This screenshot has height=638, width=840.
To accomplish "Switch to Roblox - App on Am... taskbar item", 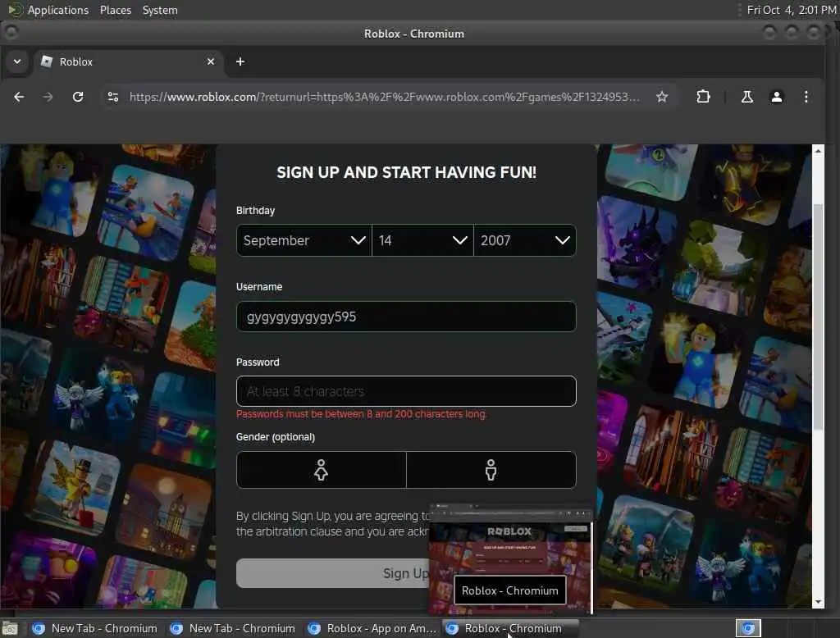I will tap(372, 628).
